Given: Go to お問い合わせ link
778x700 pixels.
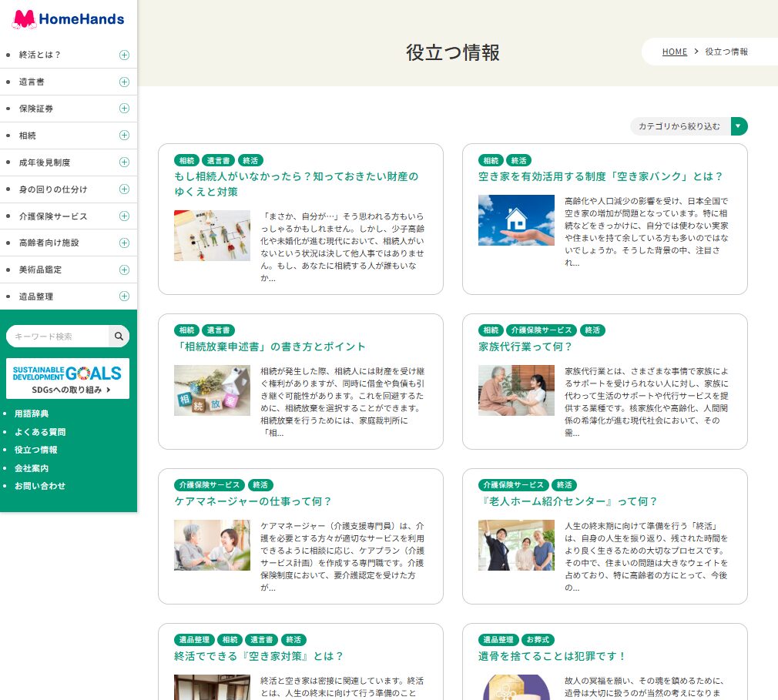Looking at the screenshot, I should (x=40, y=486).
